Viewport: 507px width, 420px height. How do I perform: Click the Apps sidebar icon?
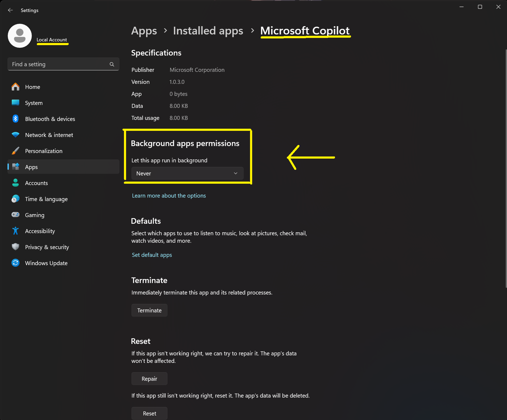click(x=15, y=167)
